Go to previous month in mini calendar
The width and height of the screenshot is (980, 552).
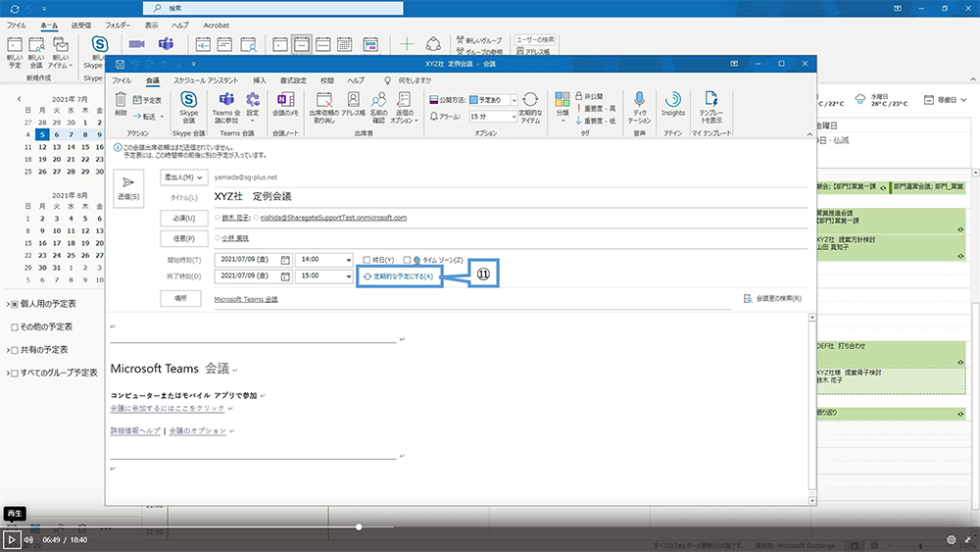[20, 99]
